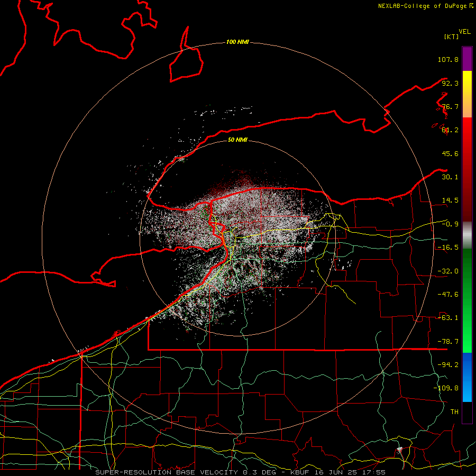
Task: Click the VEL legend title
Action: tap(465, 32)
